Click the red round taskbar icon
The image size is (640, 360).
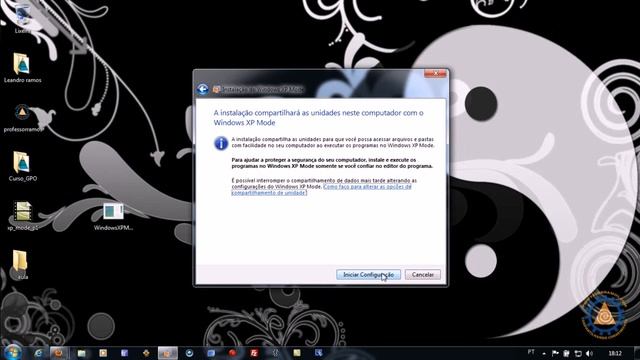click(x=232, y=353)
